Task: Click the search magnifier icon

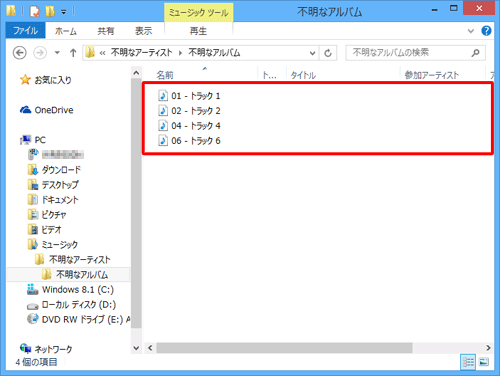Action: [476, 53]
